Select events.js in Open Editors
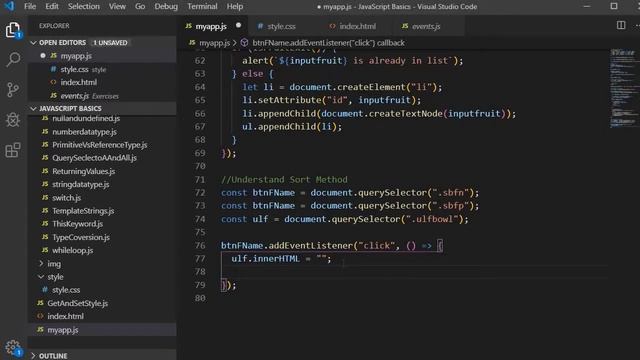Viewport: 640px width, 360px height. (x=102, y=96)
